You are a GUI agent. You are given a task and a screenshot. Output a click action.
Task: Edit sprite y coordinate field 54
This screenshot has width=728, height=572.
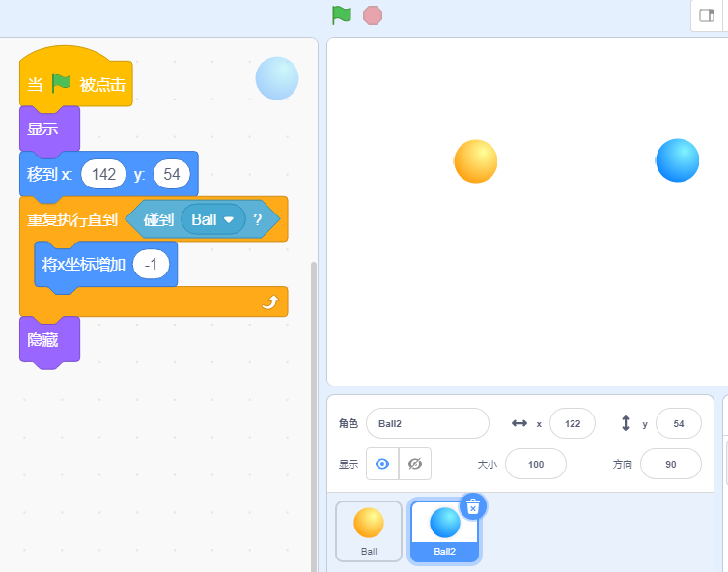pyautogui.click(x=679, y=423)
